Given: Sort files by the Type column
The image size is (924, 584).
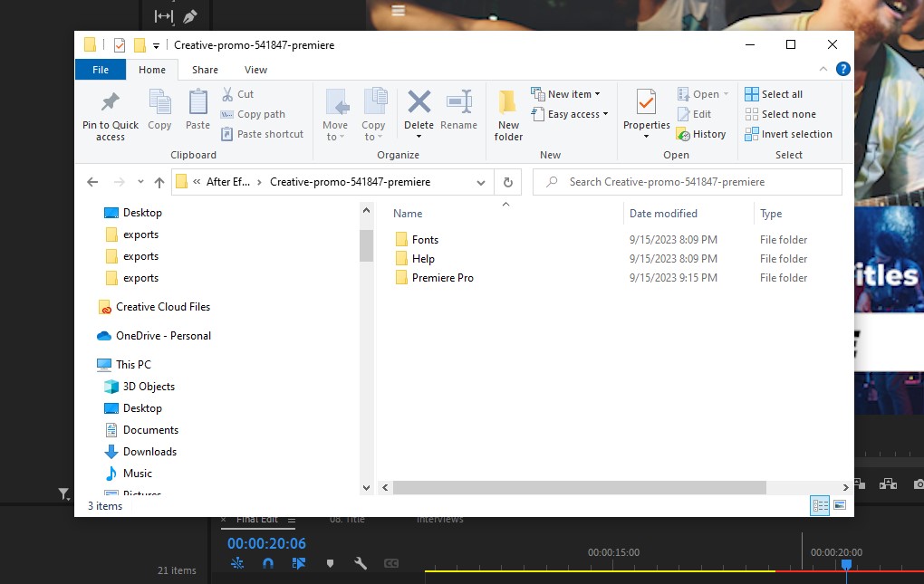Looking at the screenshot, I should pos(771,214).
